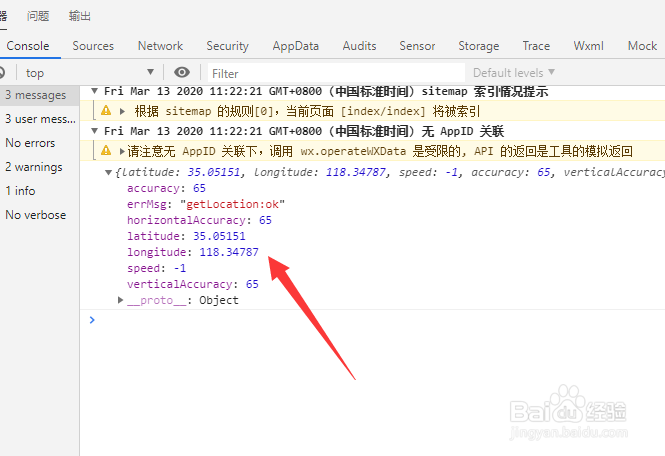This screenshot has height=456, width=665.
Task: Click the sitemap warning triangle icon
Action: [x=106, y=111]
